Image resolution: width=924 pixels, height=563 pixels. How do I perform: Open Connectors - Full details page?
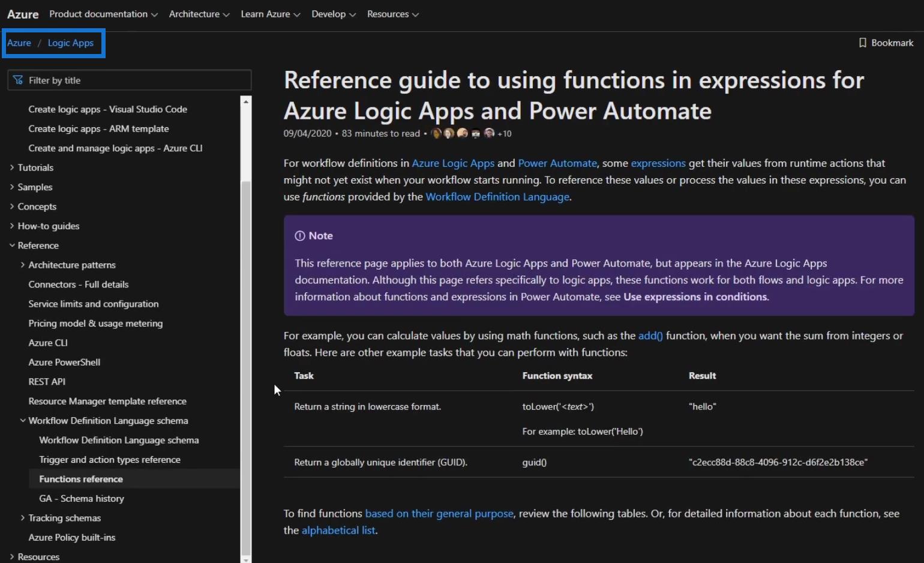(x=79, y=285)
